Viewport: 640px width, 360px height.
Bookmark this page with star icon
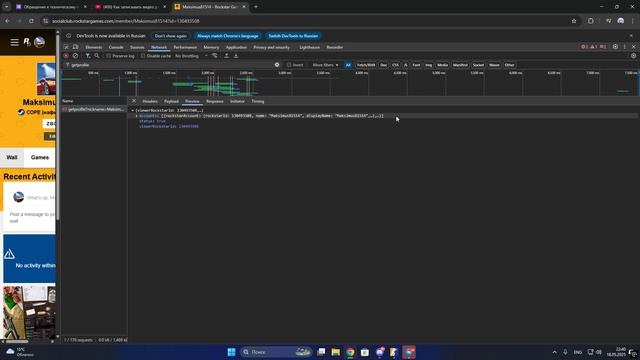tap(574, 21)
